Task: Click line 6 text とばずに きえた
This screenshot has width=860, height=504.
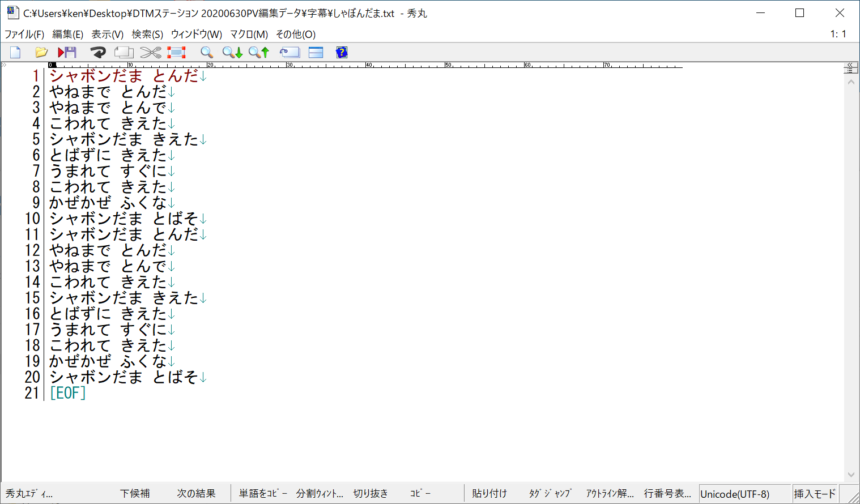Action: tap(108, 155)
